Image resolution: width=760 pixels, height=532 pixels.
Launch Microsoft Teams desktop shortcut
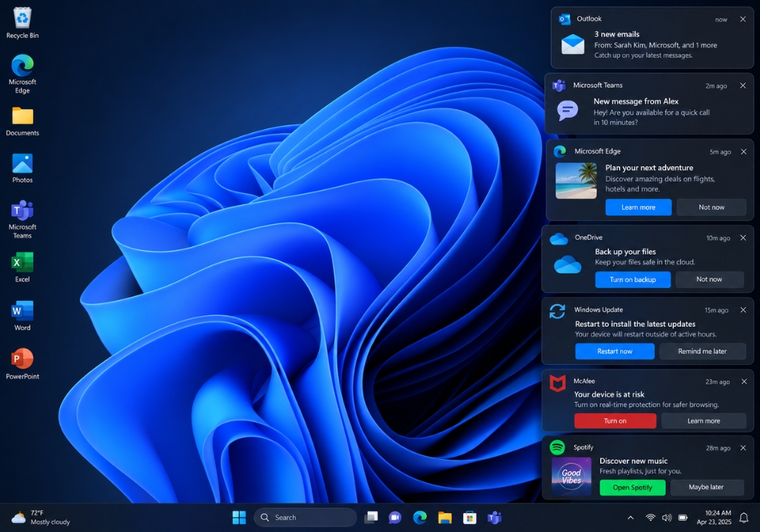click(x=22, y=219)
